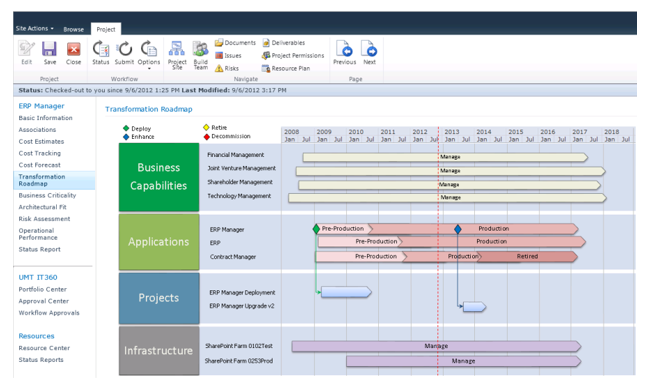Image resolution: width=651 pixels, height=390 pixels.
Task: Open Project Permissions
Action: pos(293,56)
